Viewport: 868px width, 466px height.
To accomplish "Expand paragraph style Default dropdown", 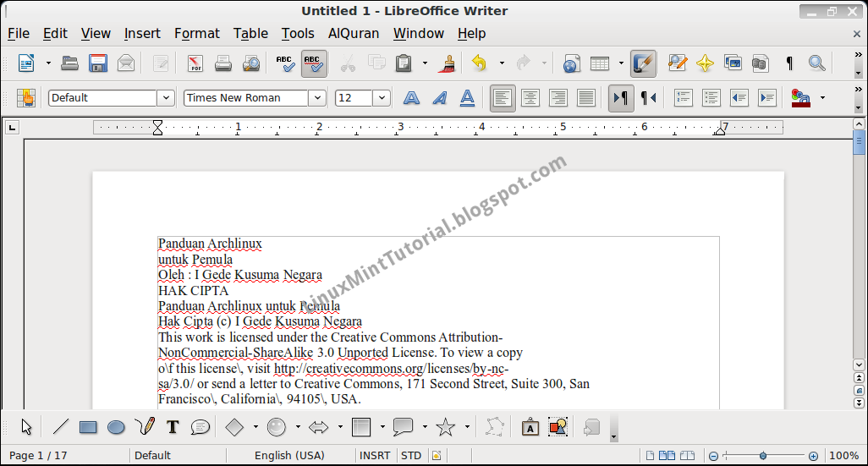I will point(166,98).
